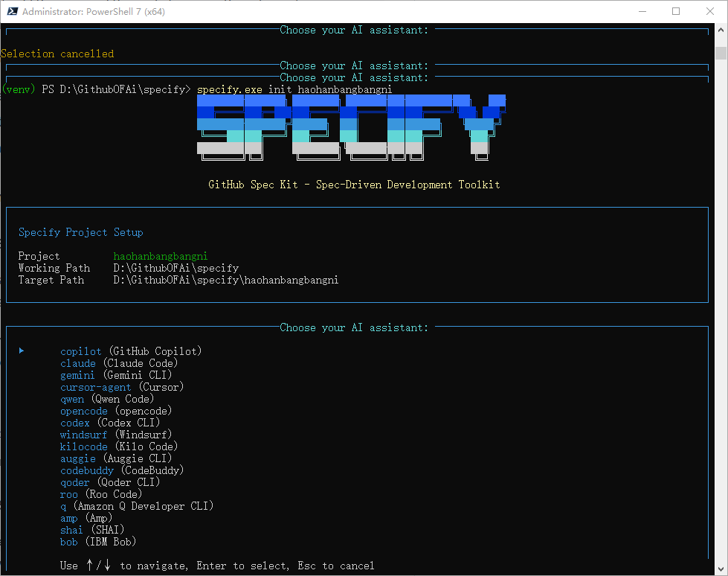Select the amp (Amp) option

pos(86,519)
